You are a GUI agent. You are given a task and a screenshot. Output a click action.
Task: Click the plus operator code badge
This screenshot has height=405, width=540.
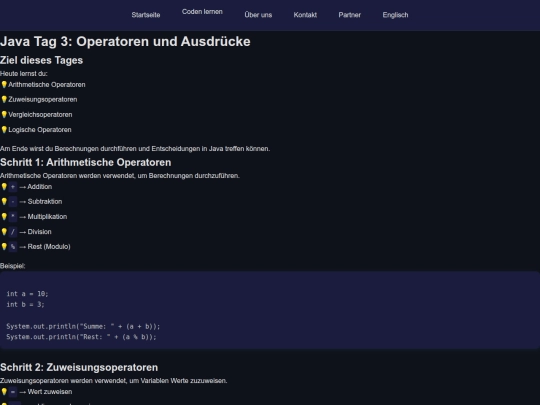coord(13,187)
